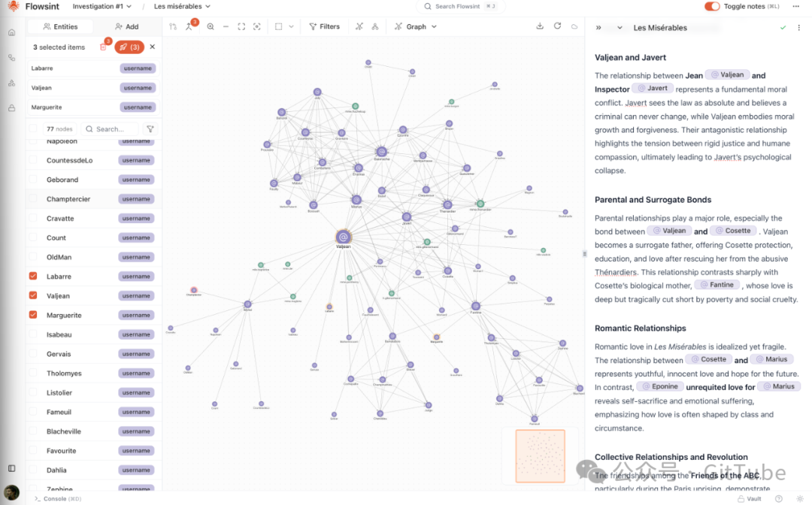This screenshot has width=812, height=505.
Task: Focus the Search Flowsint field
Action: 460,6
